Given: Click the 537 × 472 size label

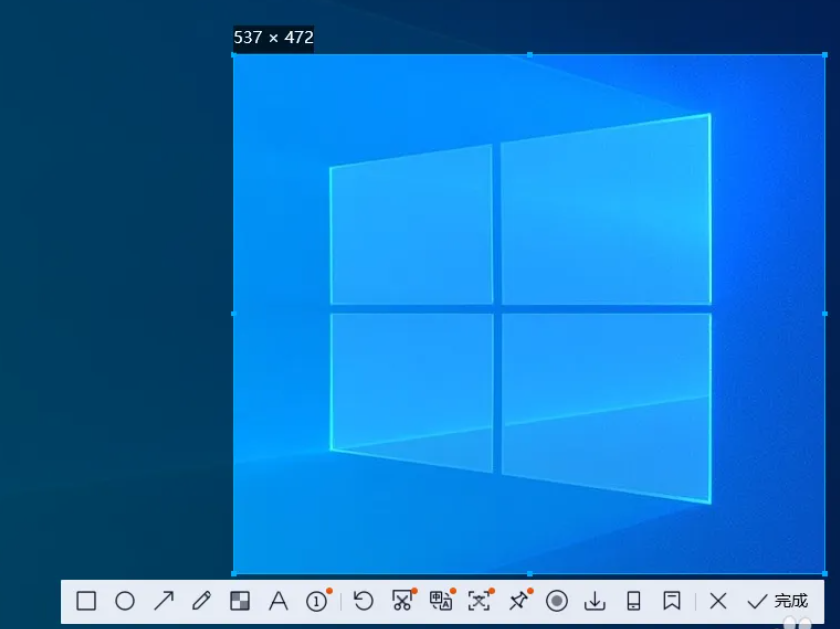Looking at the screenshot, I should point(274,38).
